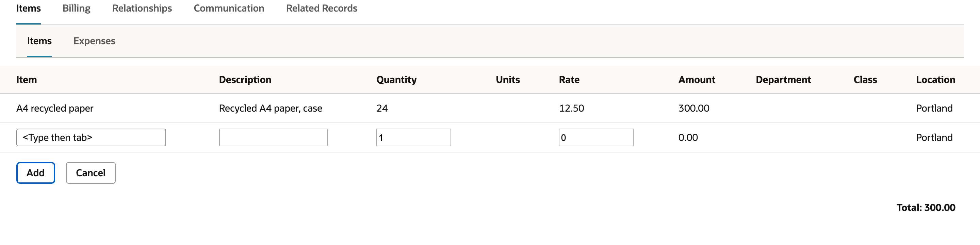
Task: Click the Description column header
Action: 245,80
